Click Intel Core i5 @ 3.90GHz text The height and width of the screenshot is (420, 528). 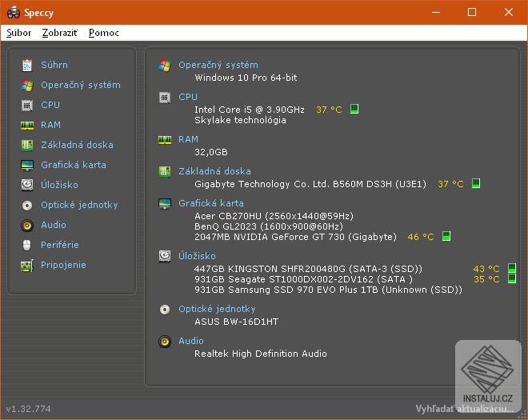tap(250, 110)
